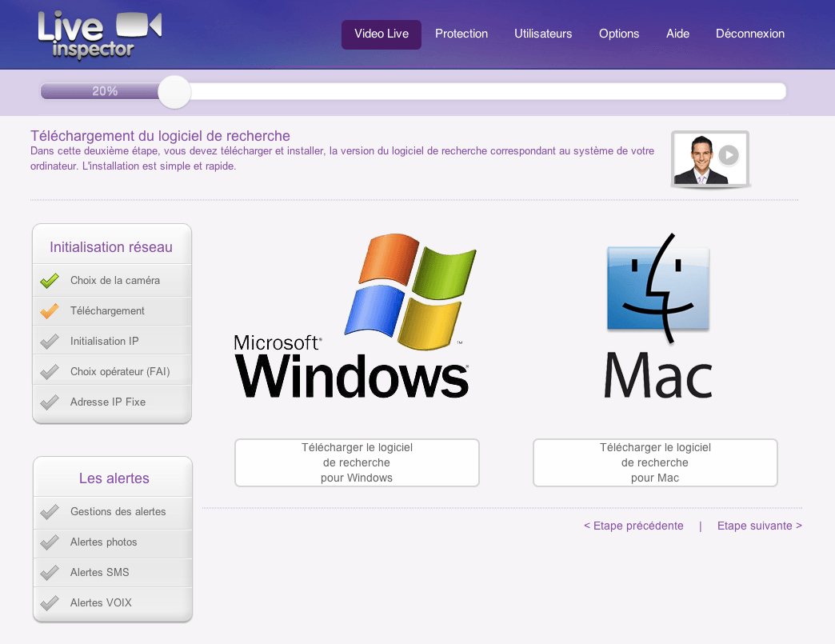Select the Adresse IP Fixe step

112,402
